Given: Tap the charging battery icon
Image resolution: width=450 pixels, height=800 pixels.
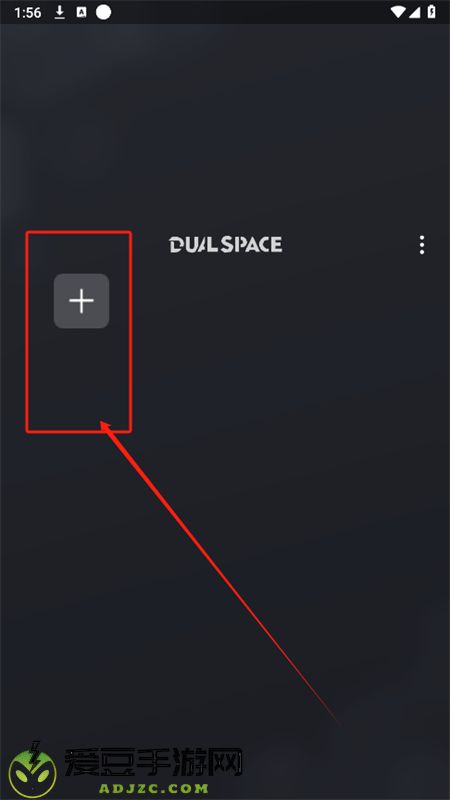Looking at the screenshot, I should tap(432, 12).
